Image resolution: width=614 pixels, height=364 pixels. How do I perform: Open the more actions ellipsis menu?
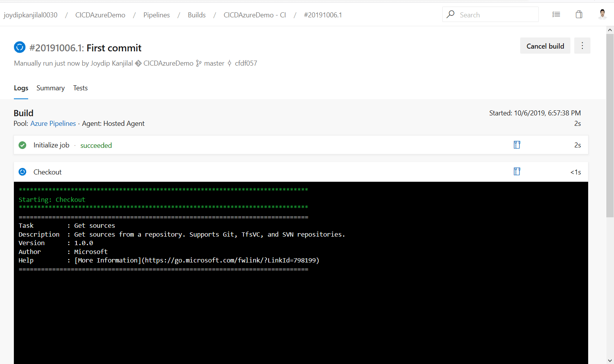[582, 46]
